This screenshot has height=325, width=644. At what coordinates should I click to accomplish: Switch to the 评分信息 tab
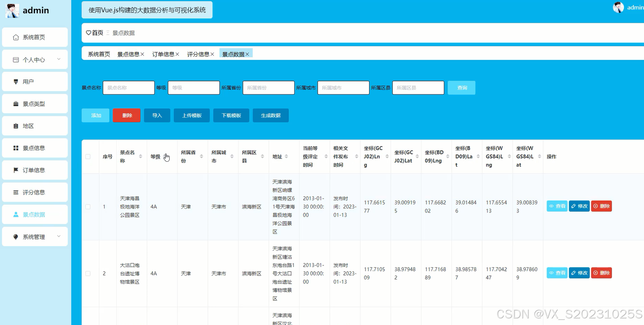click(198, 54)
